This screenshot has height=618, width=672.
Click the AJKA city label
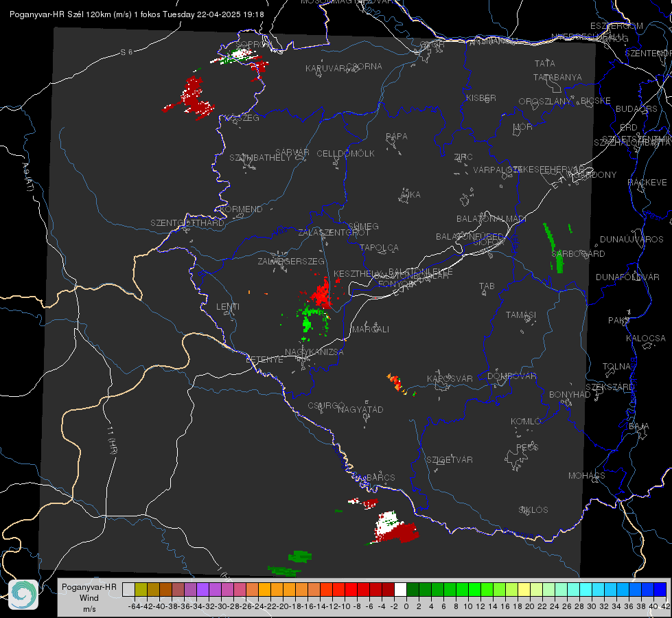point(410,194)
